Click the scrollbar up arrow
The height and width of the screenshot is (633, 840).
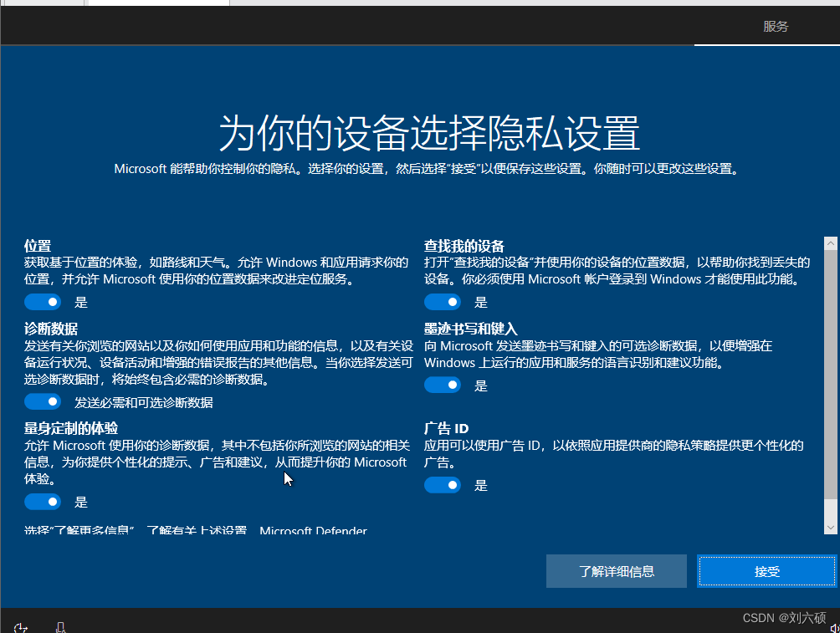[x=830, y=243]
